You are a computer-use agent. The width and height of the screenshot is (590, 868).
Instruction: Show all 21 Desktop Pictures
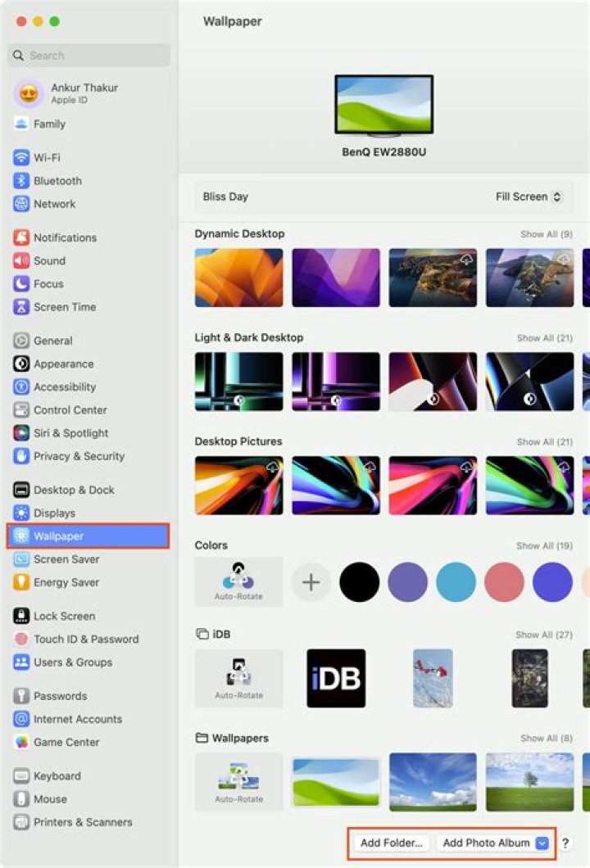click(x=545, y=441)
